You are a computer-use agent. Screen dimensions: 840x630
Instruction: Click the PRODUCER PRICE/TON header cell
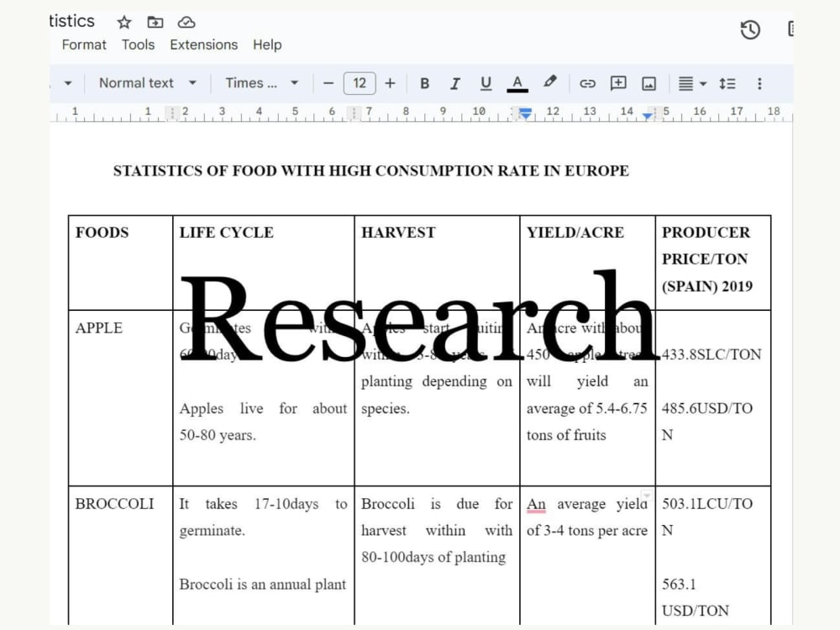point(713,262)
